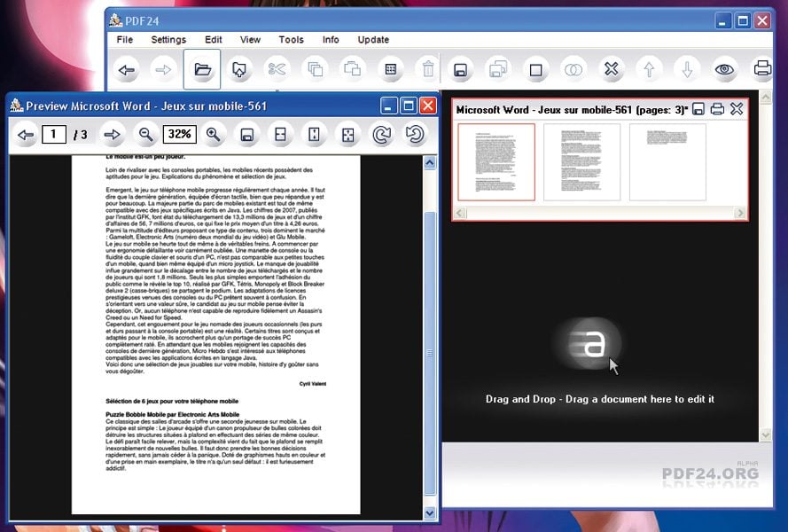Click the trash bin delete icon
Image resolution: width=788 pixels, height=532 pixels.
click(x=427, y=69)
